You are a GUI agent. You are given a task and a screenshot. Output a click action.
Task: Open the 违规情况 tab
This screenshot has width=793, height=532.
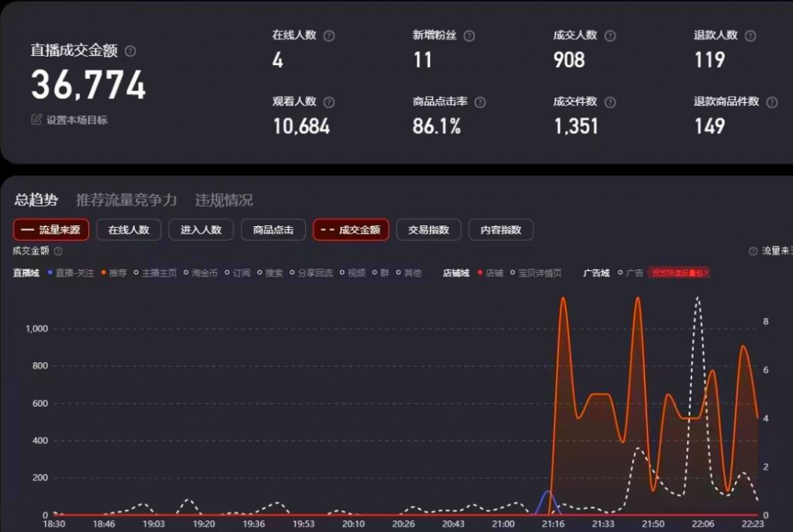[222, 200]
